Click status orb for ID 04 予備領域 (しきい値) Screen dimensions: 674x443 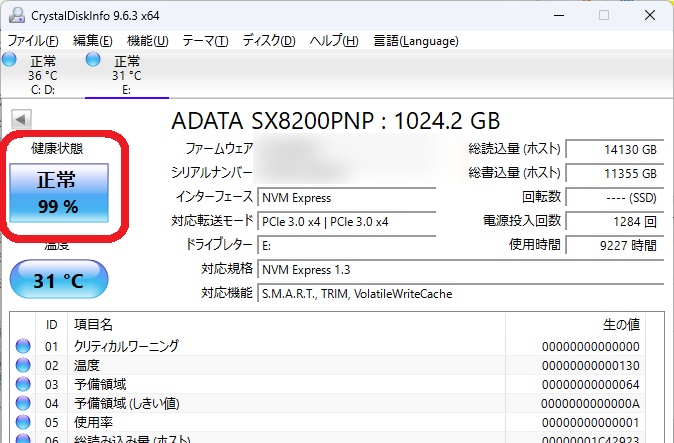(x=23, y=403)
